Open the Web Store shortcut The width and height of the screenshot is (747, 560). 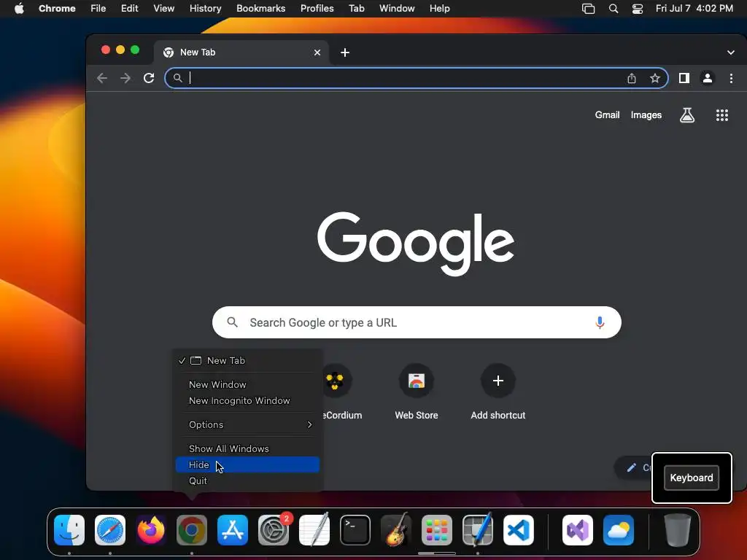tap(416, 392)
